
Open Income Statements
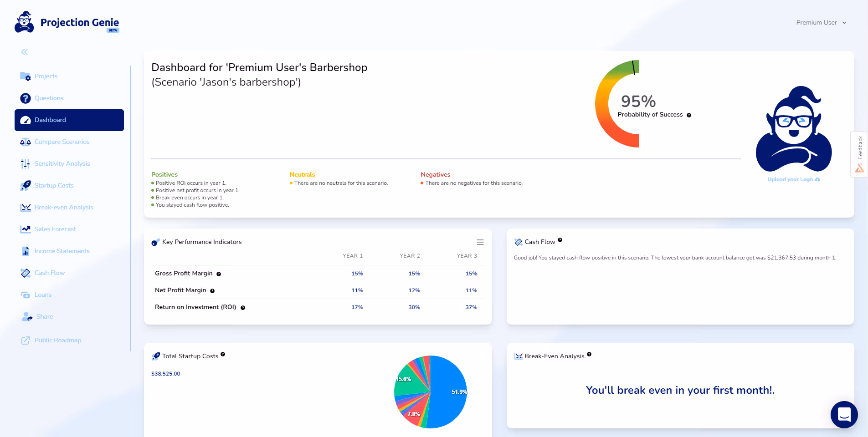(x=62, y=251)
